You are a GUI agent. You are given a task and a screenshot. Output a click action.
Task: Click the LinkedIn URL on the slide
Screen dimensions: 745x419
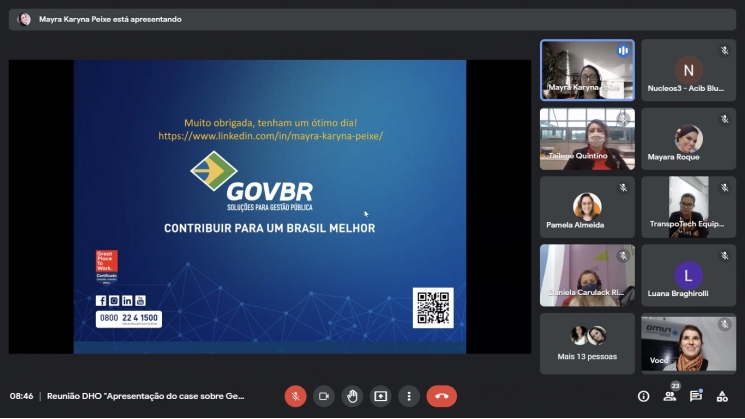pyautogui.click(x=270, y=136)
